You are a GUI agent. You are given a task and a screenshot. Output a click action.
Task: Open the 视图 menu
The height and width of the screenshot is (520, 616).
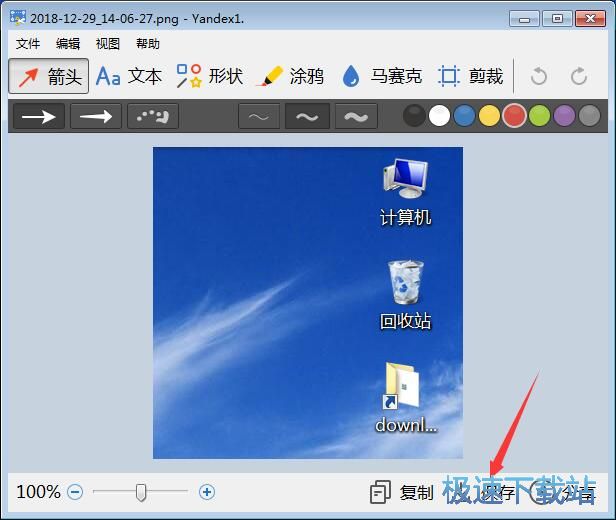[x=108, y=44]
